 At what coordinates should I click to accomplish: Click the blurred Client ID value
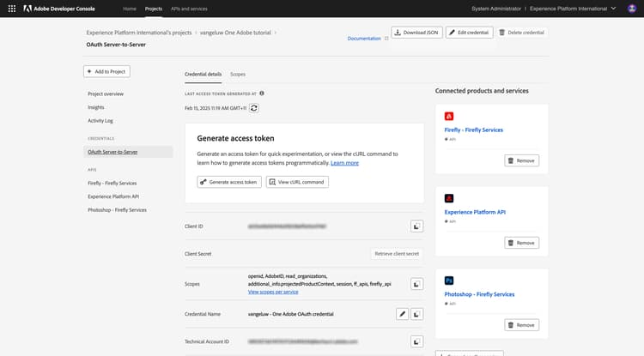[287, 226]
